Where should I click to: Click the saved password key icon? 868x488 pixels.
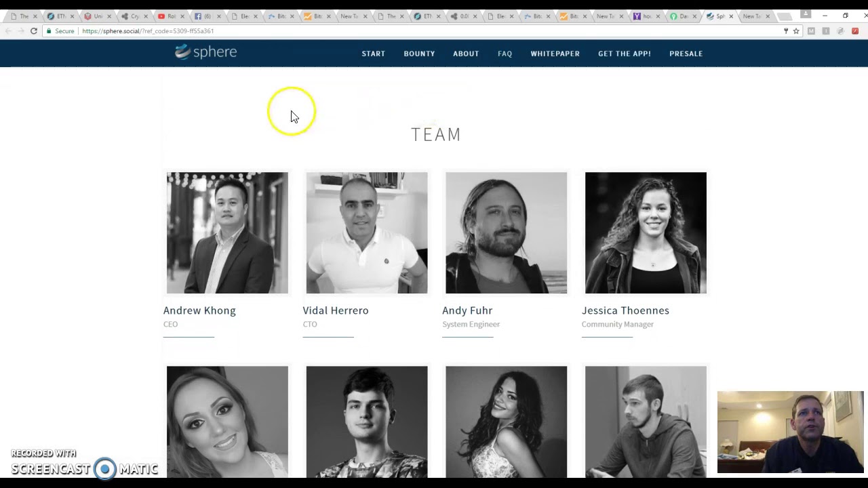pos(786,31)
